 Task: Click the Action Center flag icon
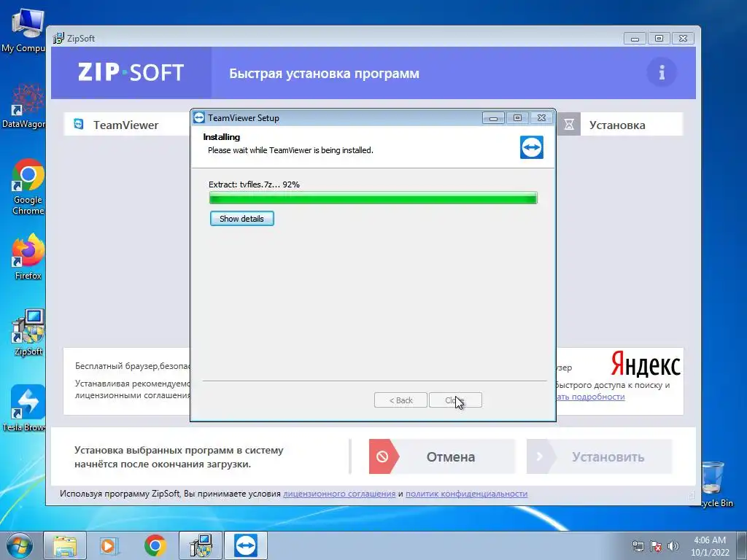click(x=656, y=546)
